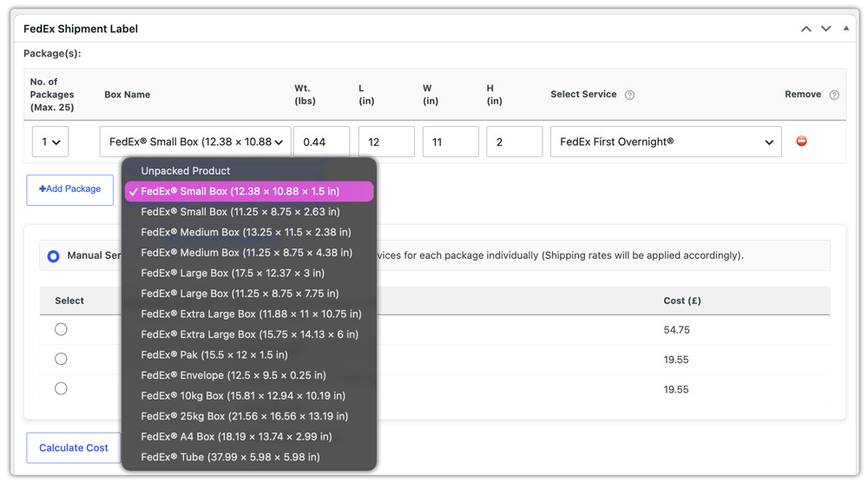Select the radio button in the middle cost row
Image resolution: width=868 pixels, height=483 pixels.
point(61,359)
